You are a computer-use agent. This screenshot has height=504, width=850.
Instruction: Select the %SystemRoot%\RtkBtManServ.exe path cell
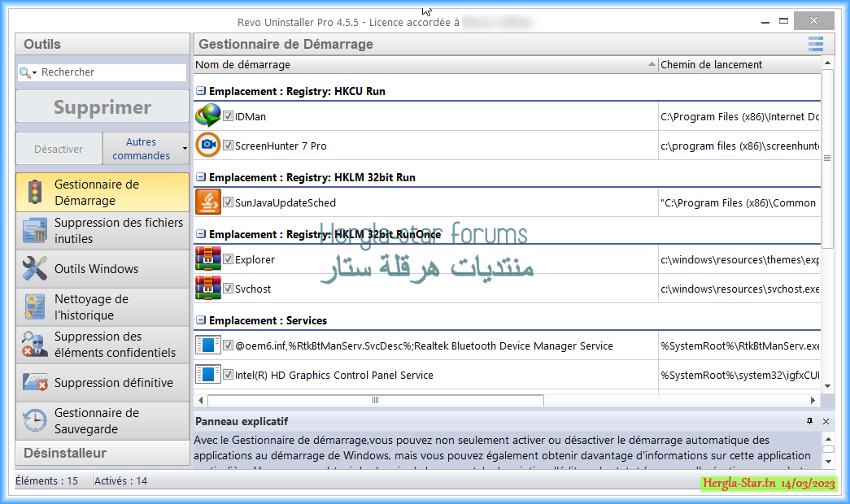point(739,345)
